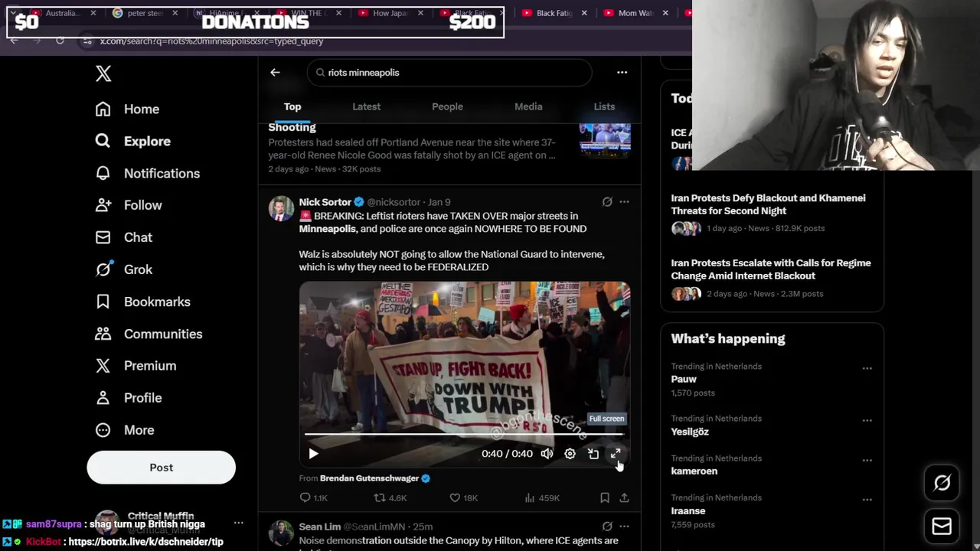Open the floating Grok button
980x551 pixels.
pos(942,482)
